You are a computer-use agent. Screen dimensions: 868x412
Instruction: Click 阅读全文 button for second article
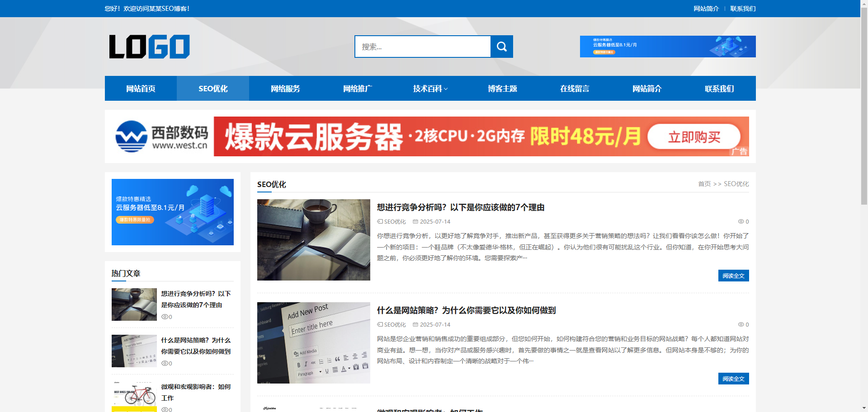click(x=733, y=379)
